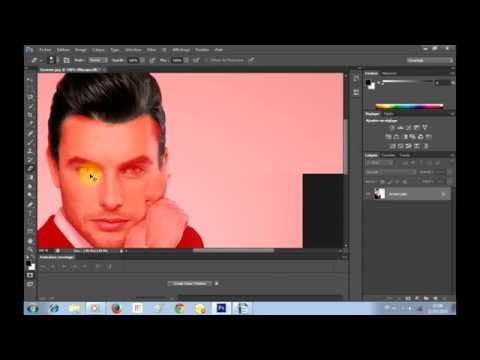The width and height of the screenshot is (480, 360).
Task: Select the Type tool
Action: click(30, 213)
